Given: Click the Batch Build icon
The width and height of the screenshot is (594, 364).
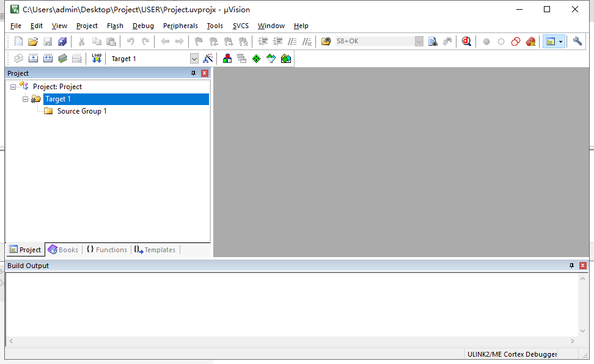Looking at the screenshot, I should (x=62, y=59).
